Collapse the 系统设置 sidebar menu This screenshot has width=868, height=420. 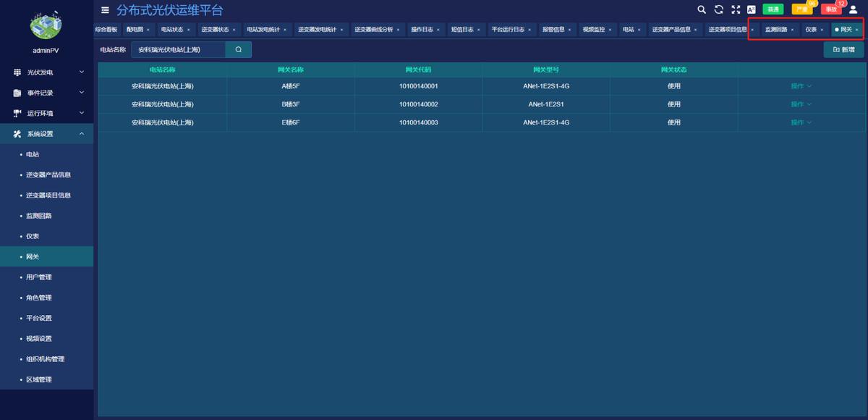(x=46, y=134)
